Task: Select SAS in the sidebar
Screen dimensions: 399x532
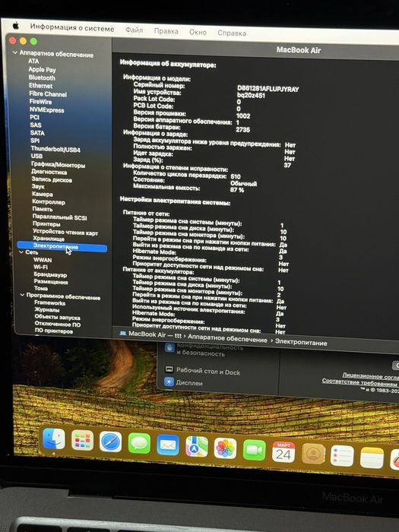Action: coord(36,125)
